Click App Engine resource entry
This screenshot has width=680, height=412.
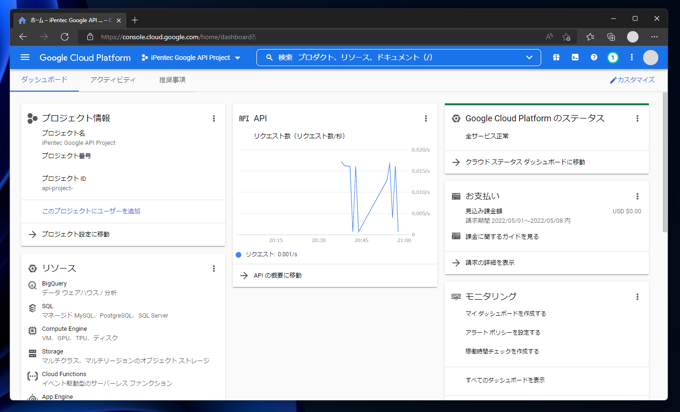(57, 396)
